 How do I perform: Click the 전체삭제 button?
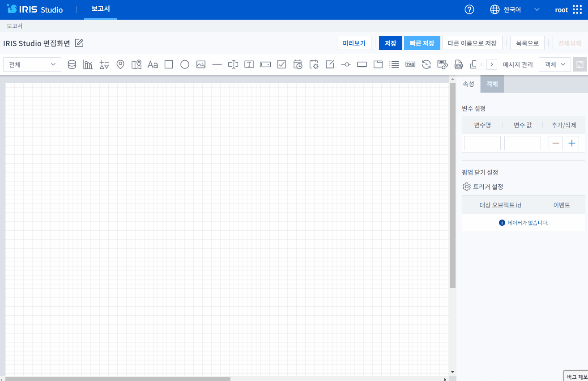570,43
